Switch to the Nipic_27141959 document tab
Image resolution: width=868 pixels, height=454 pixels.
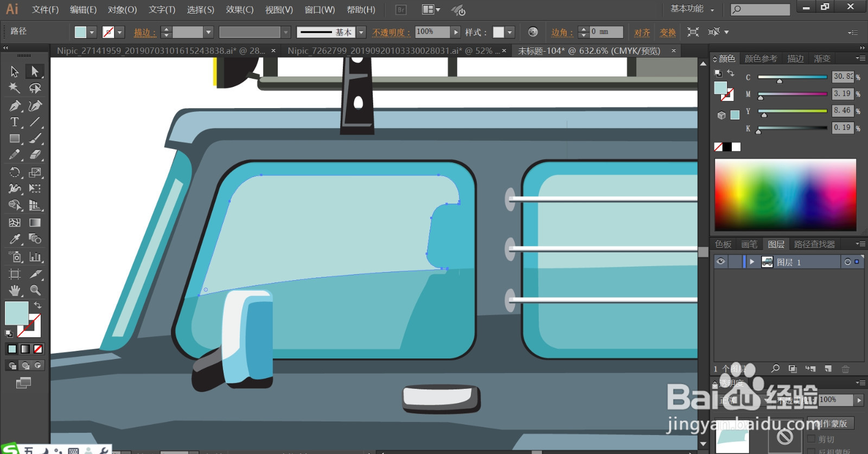[161, 51]
